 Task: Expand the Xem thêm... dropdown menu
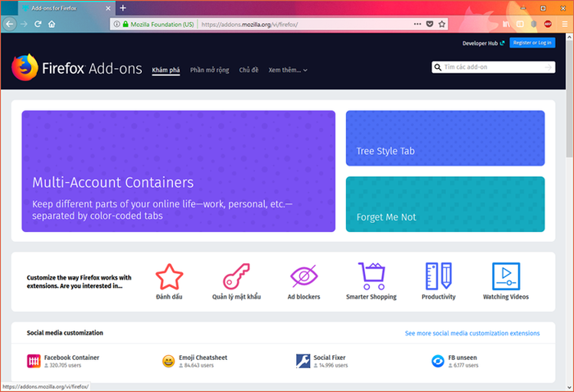(288, 70)
